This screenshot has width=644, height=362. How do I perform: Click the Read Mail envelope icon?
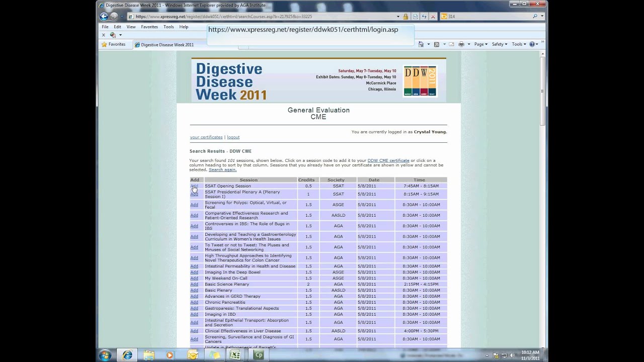(451, 44)
